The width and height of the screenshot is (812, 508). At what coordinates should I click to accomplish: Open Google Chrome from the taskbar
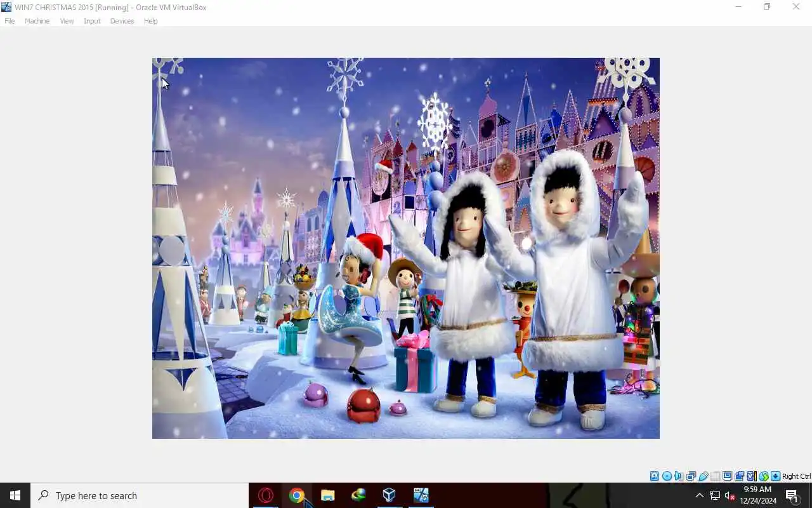(297, 495)
